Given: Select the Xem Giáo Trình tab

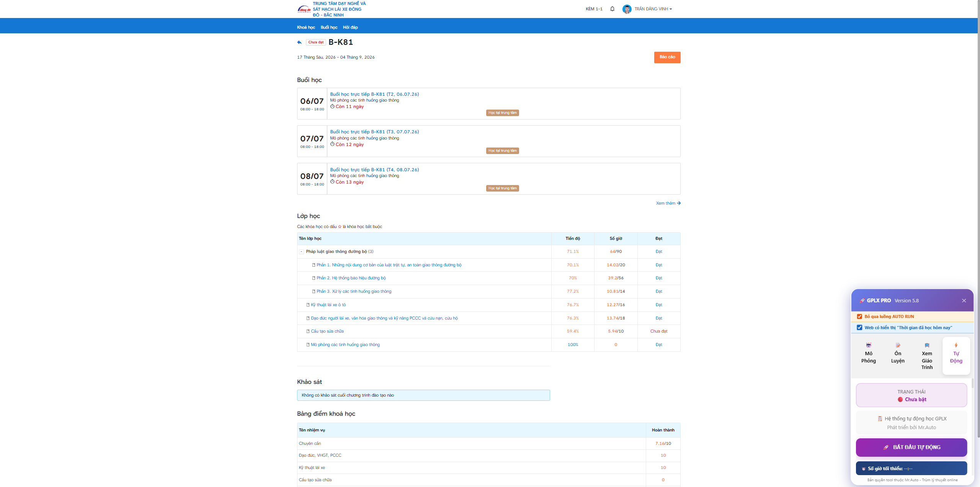Looking at the screenshot, I should pyautogui.click(x=927, y=356).
